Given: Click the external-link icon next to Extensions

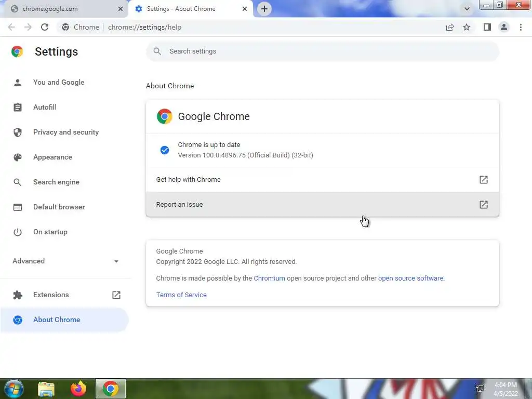Looking at the screenshot, I should coord(116,295).
